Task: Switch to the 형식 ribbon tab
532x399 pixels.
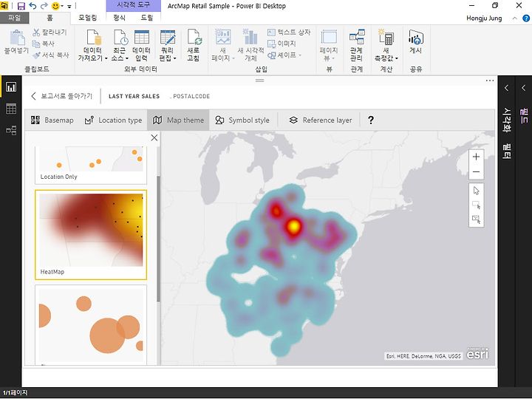Action: 119,18
